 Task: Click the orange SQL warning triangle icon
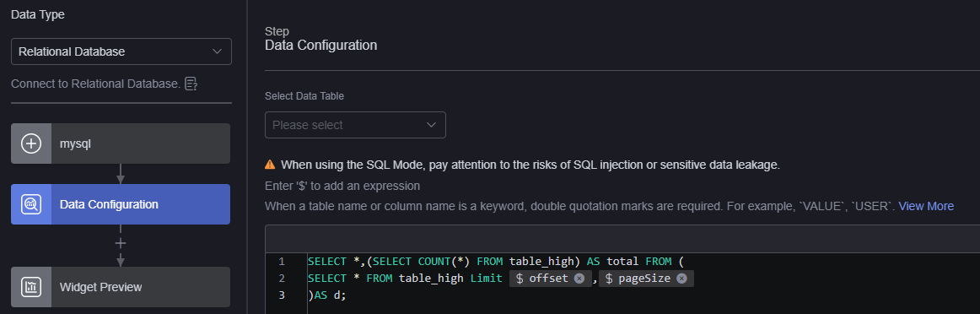click(270, 165)
